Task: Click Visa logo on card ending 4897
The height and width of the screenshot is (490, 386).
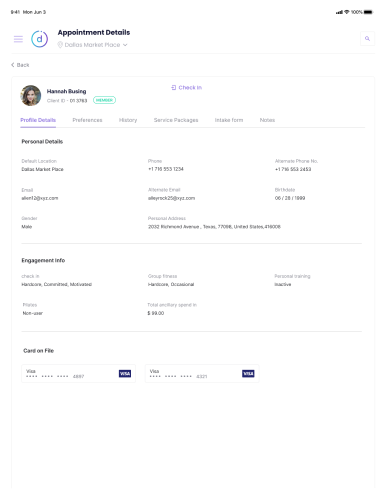Action: [125, 374]
